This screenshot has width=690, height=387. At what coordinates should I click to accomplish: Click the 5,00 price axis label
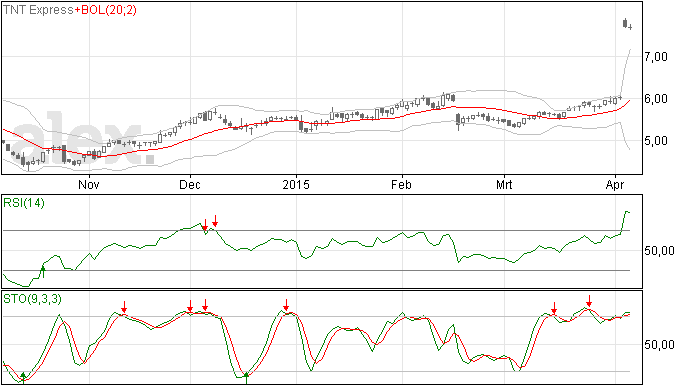(656, 141)
